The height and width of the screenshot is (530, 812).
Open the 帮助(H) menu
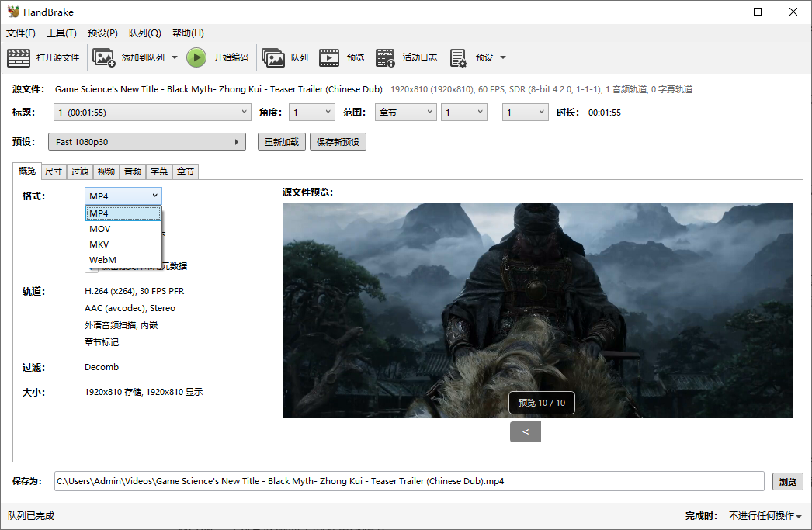188,33
